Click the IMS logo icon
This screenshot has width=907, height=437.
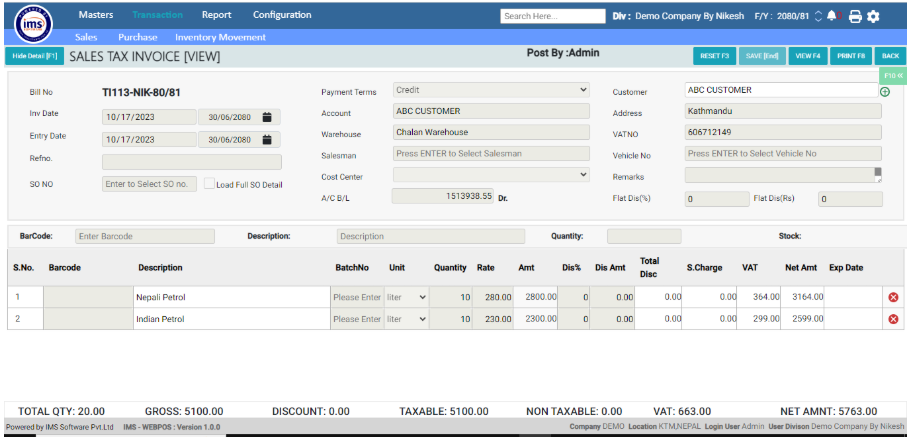[34, 23]
